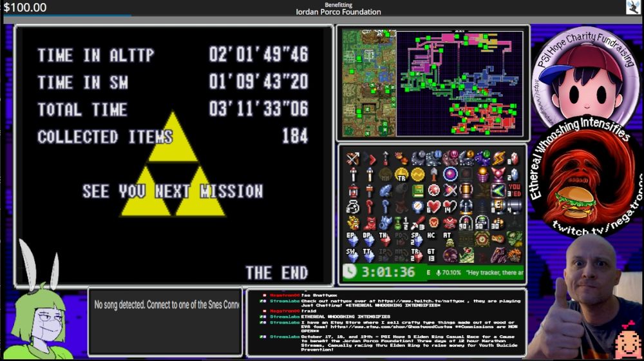The height and width of the screenshot is (361, 644).
Task: Select the Shovel icon in tracker
Action: coord(433,174)
